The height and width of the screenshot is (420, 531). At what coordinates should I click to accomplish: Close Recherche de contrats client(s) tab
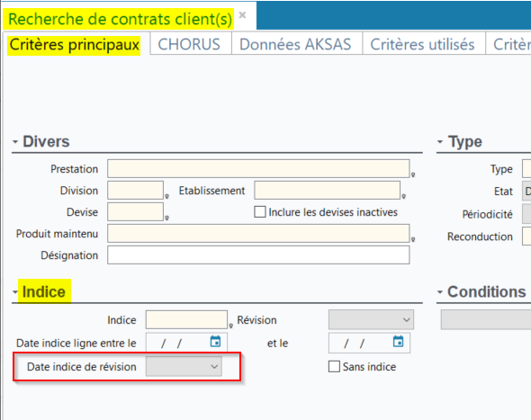click(x=242, y=15)
